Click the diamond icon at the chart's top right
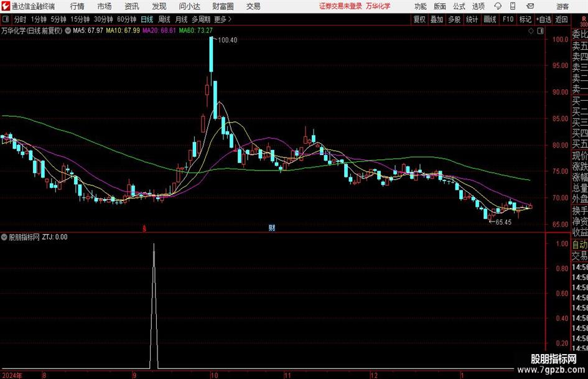This screenshot has height=379, width=588. (531, 31)
